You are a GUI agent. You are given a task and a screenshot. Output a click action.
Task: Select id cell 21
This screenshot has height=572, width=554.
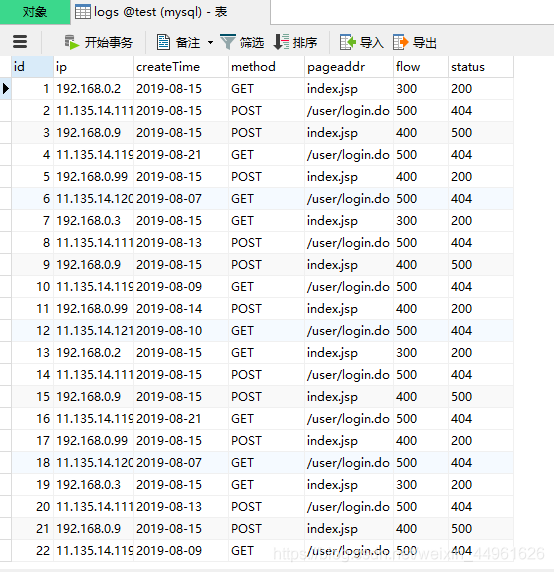pos(32,529)
